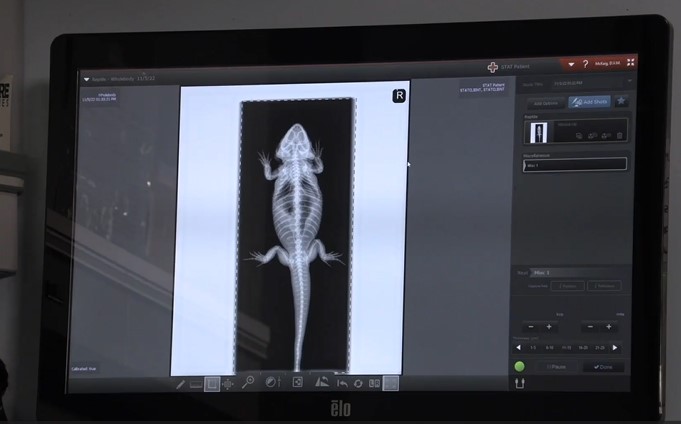The image size is (681, 424).
Task: Activate the highlighted crop rectangle tool
Action: 212,384
